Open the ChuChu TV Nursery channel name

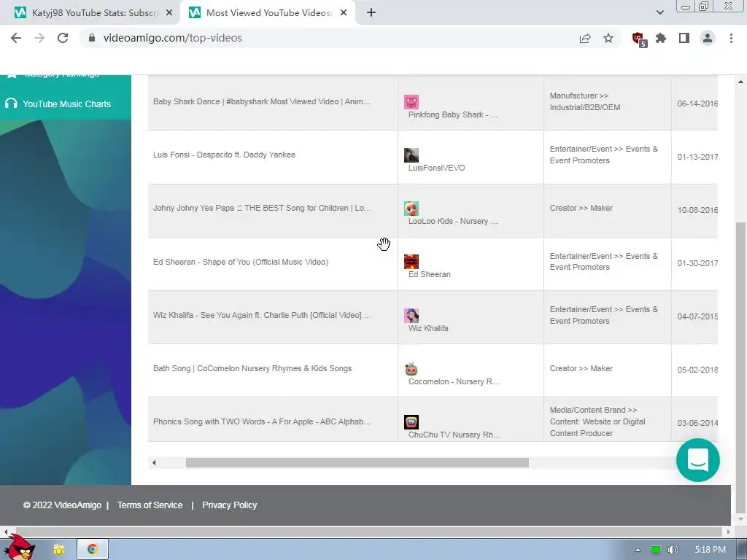454,435
